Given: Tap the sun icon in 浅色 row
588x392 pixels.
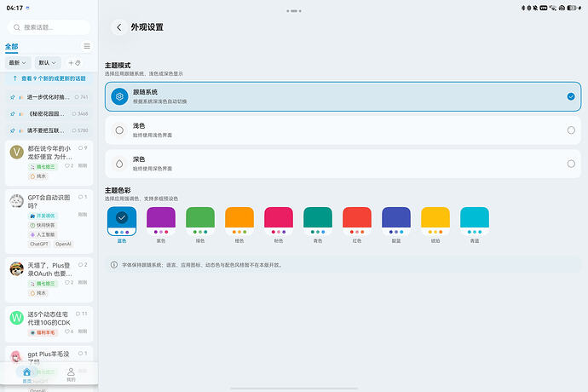Looking at the screenshot, I should (119, 130).
